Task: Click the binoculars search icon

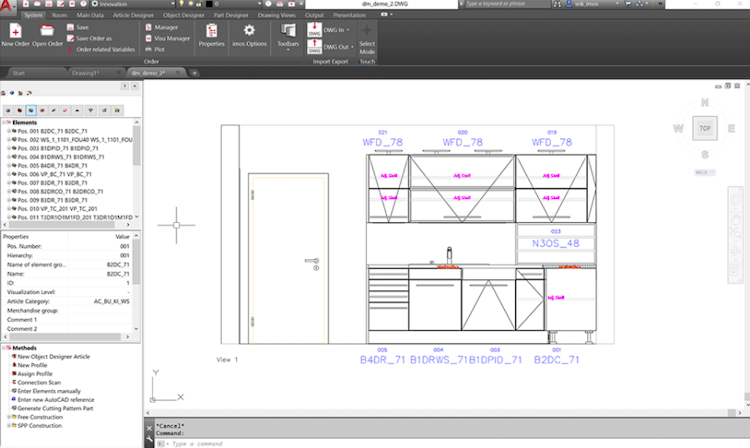Action: (x=557, y=4)
